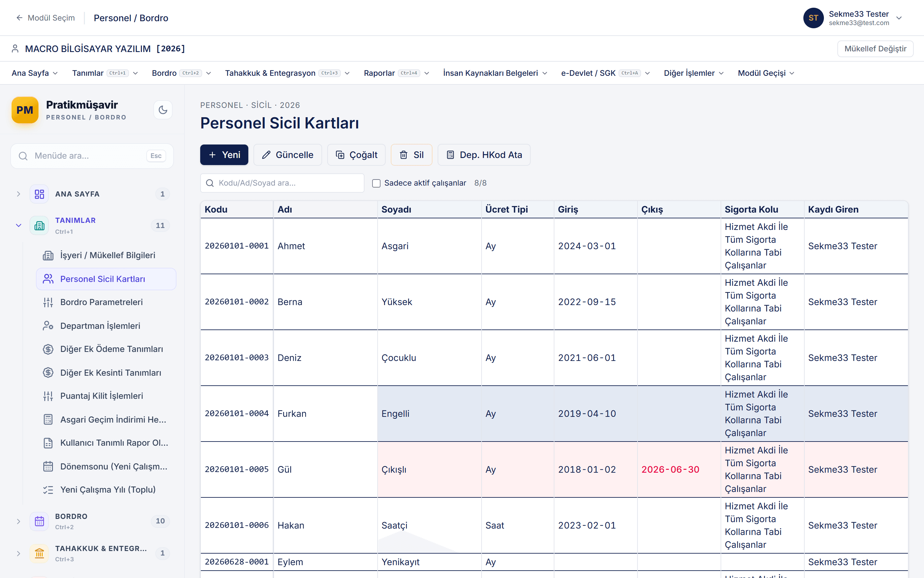The width and height of the screenshot is (924, 578).
Task: Go back via Modül Seçim link
Action: coord(46,18)
